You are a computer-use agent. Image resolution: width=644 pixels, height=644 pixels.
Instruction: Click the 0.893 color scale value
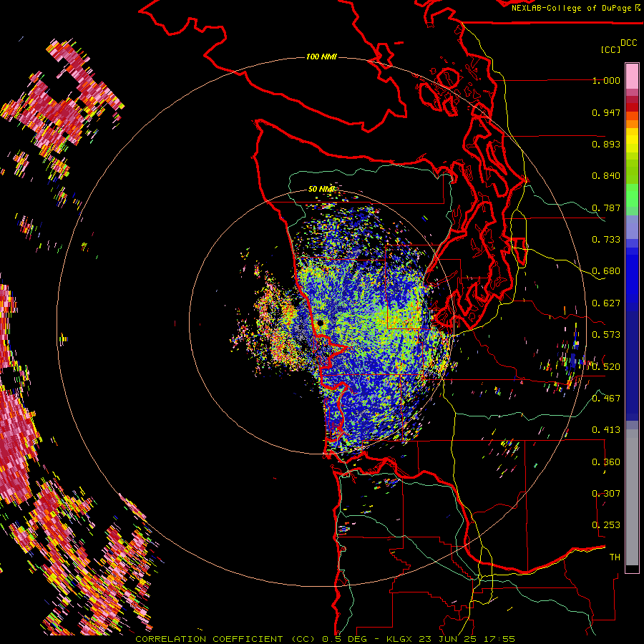pos(606,144)
